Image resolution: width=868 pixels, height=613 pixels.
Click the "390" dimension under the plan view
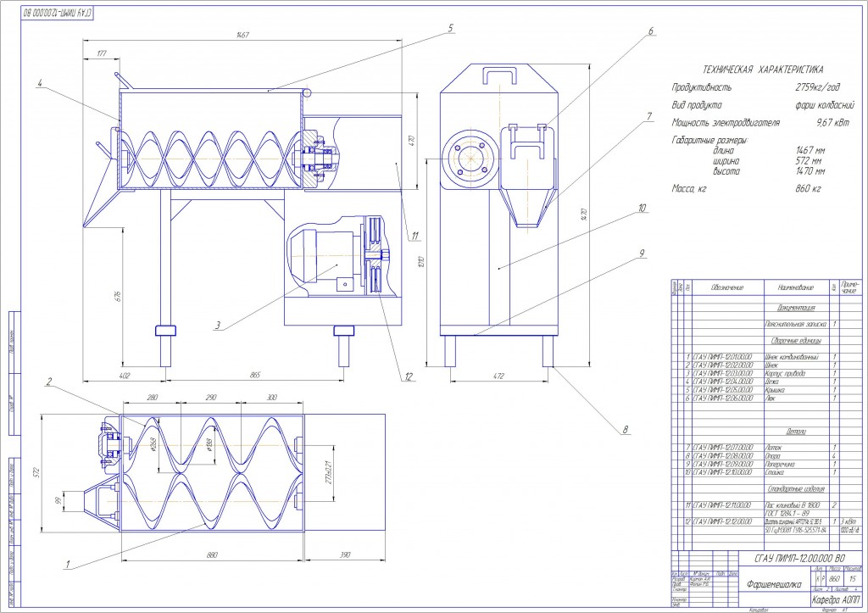[x=345, y=555]
